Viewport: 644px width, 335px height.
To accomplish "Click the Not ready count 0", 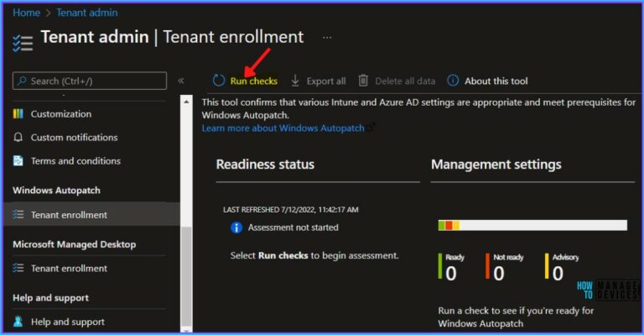I will [x=499, y=274].
